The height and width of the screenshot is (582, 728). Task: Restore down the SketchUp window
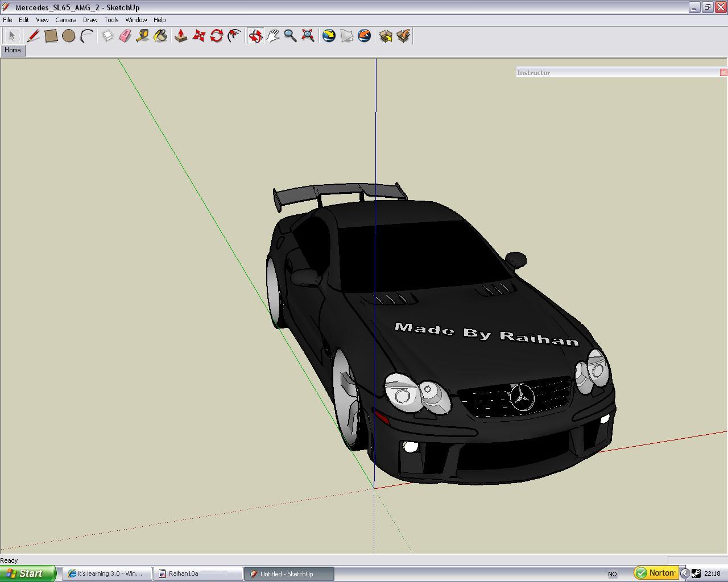pos(708,7)
